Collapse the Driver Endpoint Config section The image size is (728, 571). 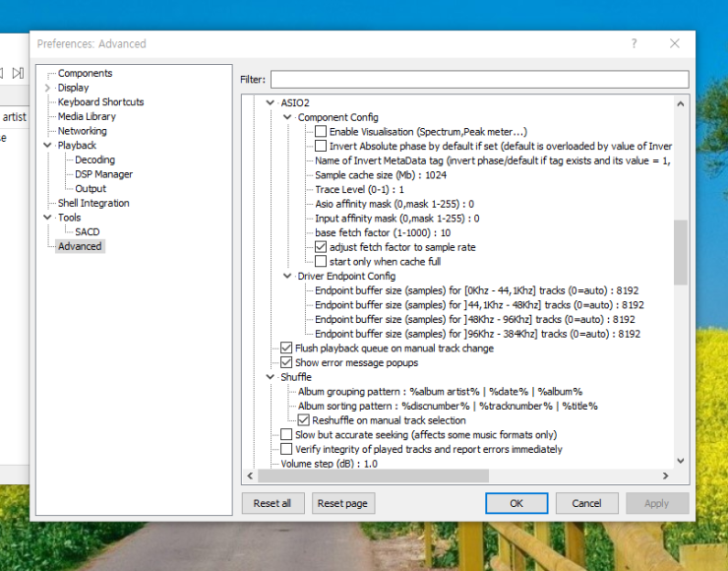pos(287,276)
